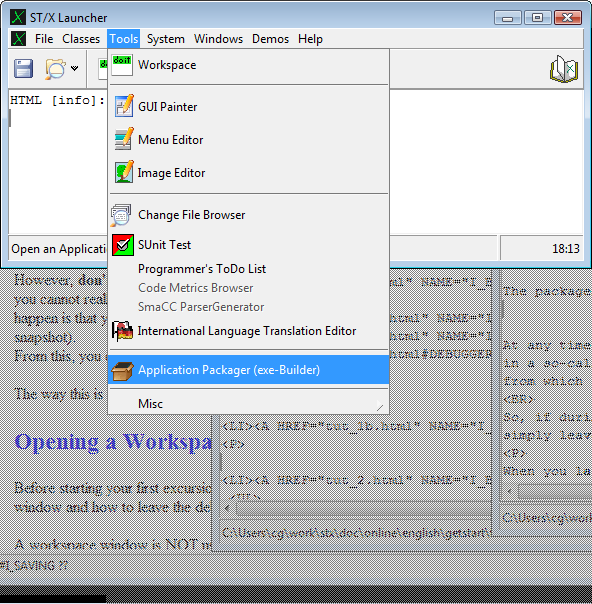This screenshot has height=604, width=592.
Task: Click the #I_SAVING status text at bottom
Action: point(34,565)
